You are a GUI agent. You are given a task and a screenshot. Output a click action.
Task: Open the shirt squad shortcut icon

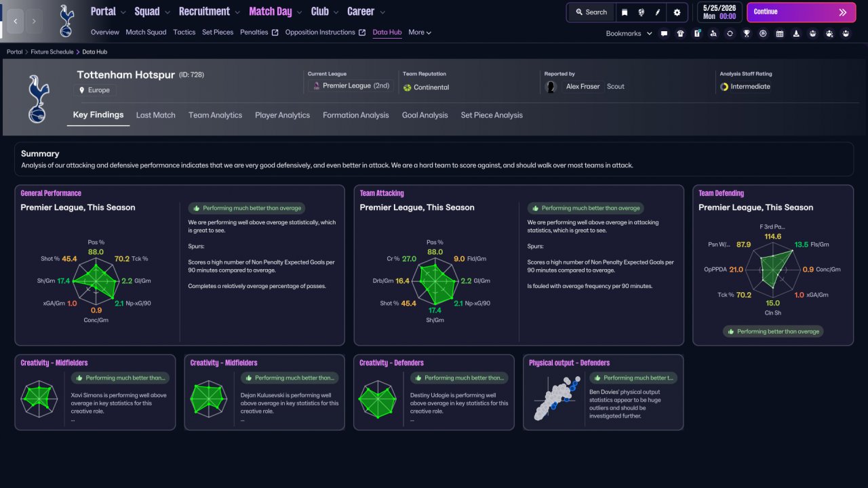pyautogui.click(x=681, y=33)
